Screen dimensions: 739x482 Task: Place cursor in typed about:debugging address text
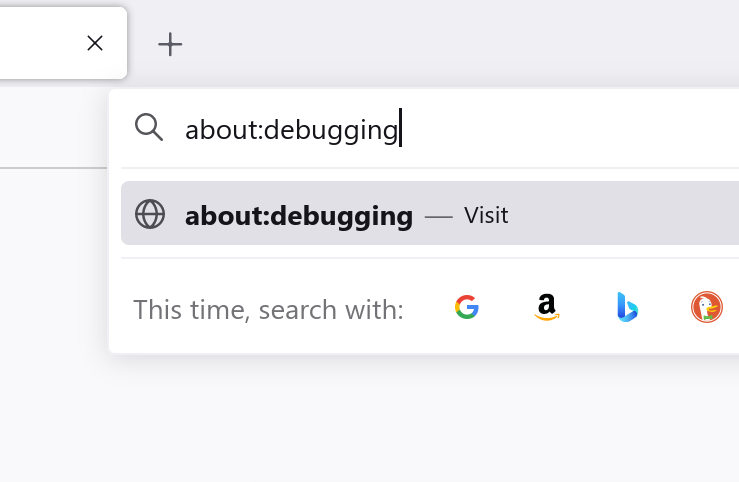coord(291,130)
